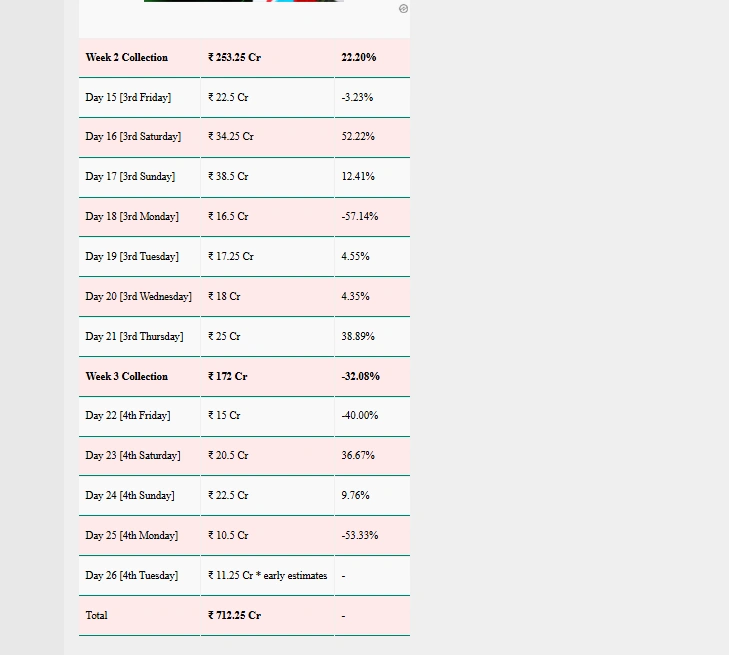The image size is (729, 655).
Task: Click the image strip above the table
Action: [243, 1]
